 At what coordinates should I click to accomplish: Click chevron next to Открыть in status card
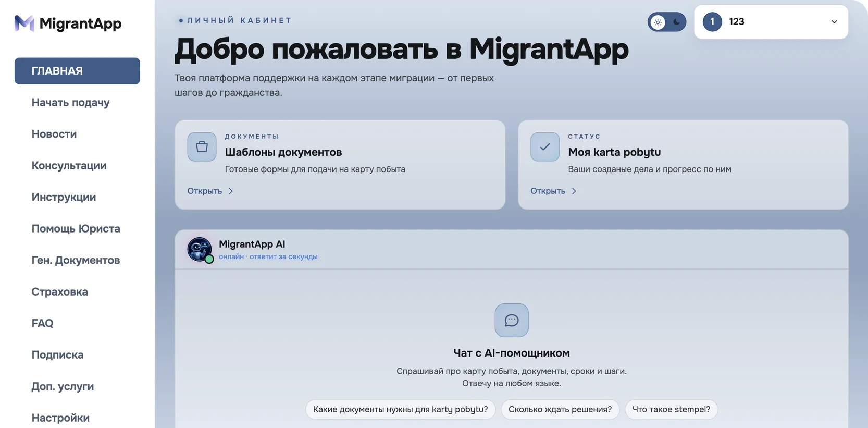574,191
